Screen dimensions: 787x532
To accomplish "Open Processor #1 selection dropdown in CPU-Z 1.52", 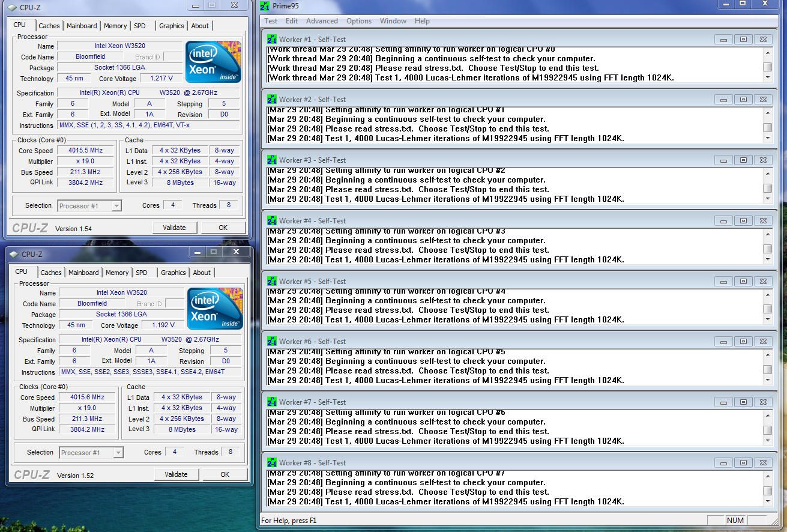I will [x=92, y=453].
